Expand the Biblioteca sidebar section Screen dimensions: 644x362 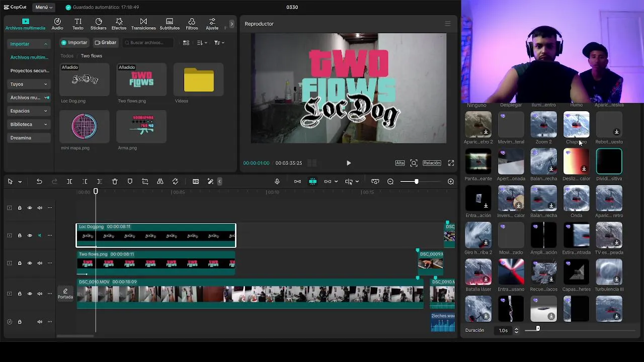point(29,124)
